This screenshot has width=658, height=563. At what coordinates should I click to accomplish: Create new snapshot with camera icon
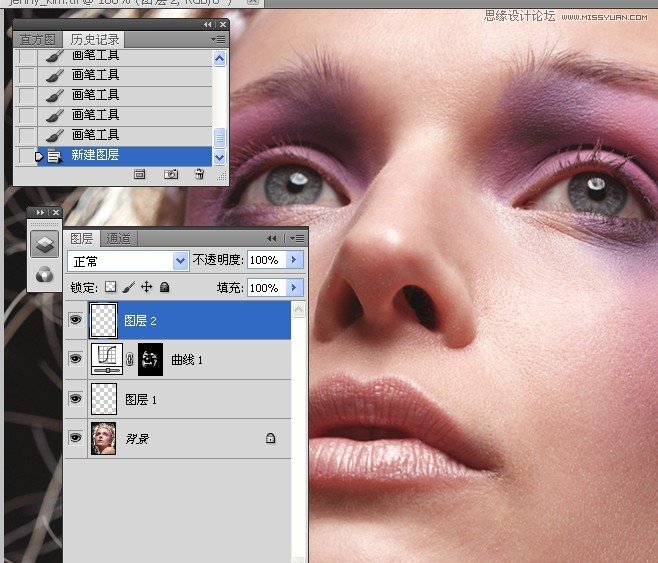click(x=171, y=174)
